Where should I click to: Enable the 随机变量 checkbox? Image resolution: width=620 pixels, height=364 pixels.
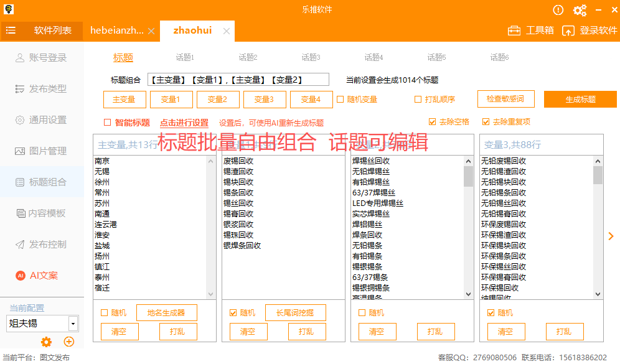tap(340, 99)
